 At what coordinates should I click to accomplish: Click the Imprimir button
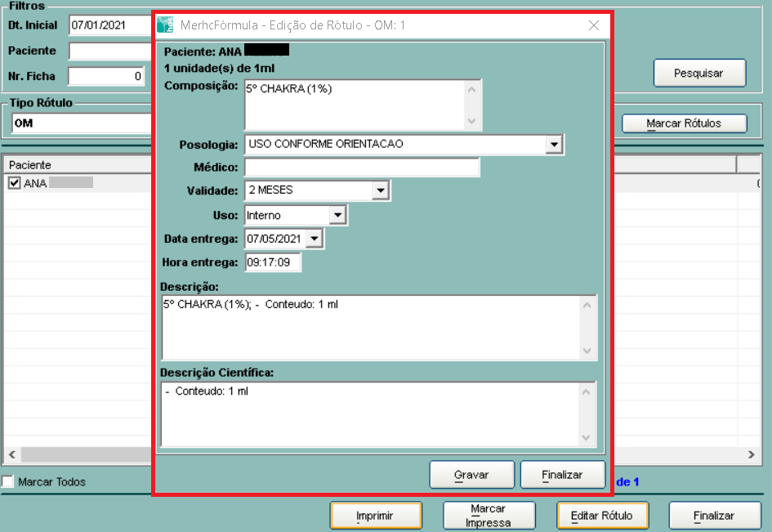tap(375, 516)
